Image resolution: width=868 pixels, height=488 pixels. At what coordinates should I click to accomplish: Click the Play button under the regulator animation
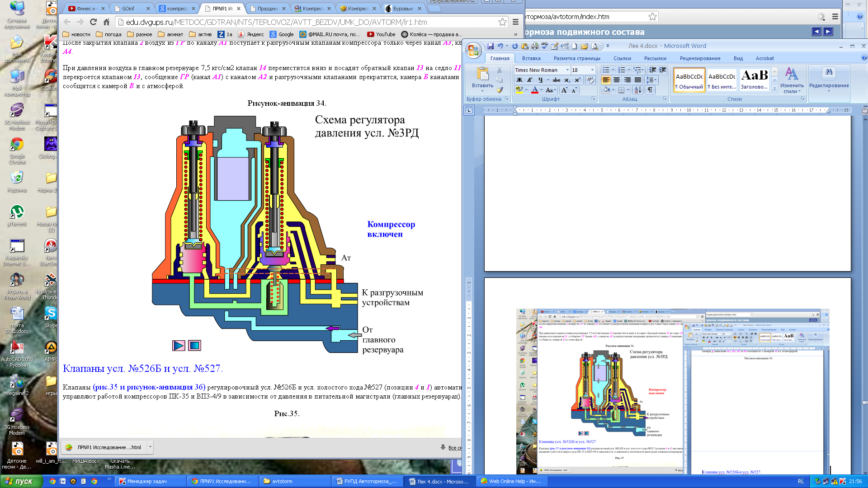tap(179, 346)
